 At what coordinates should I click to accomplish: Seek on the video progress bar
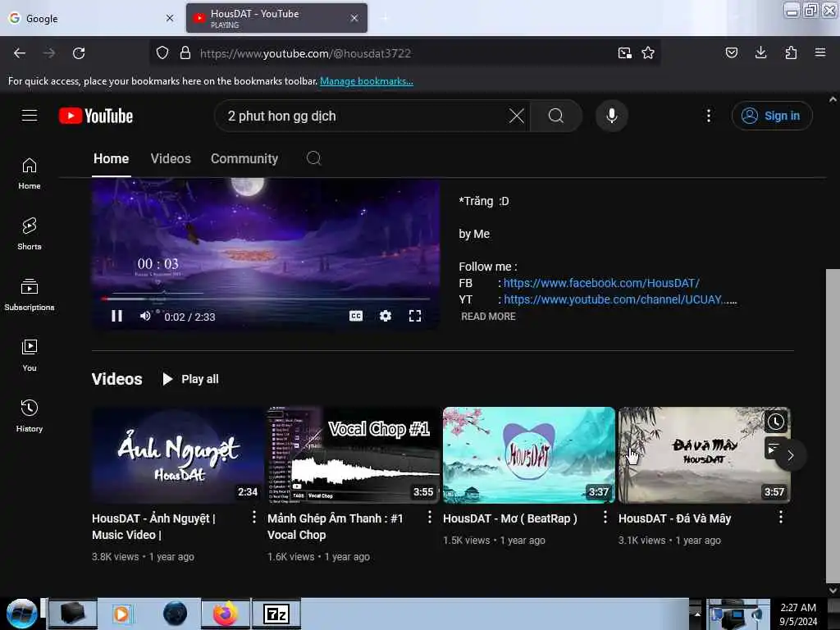(266, 299)
